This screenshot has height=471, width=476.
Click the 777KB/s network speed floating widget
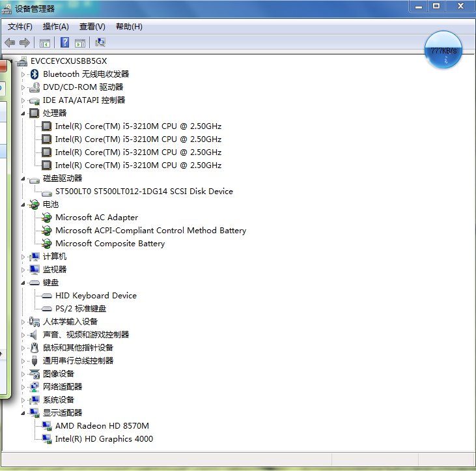[x=443, y=51]
